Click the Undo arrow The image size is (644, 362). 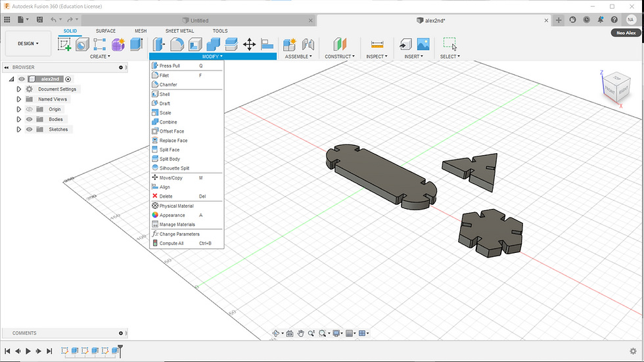pos(53,19)
